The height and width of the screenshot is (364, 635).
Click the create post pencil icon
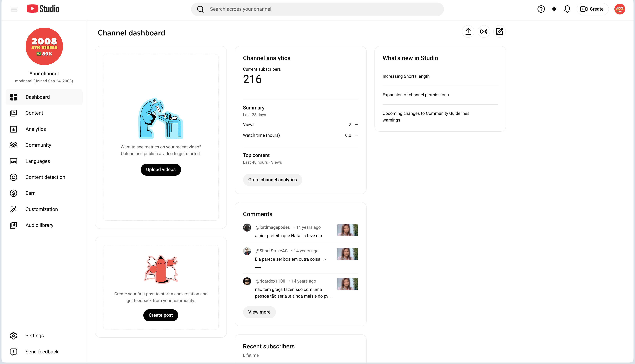click(x=499, y=32)
